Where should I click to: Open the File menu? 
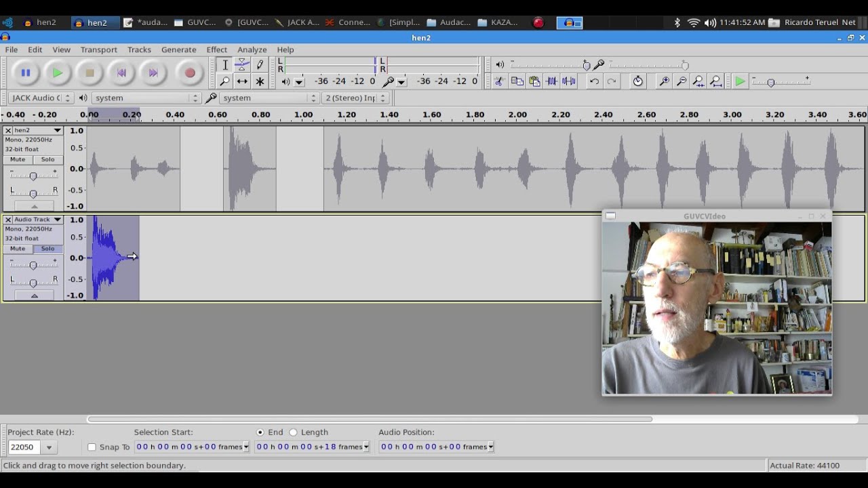(x=12, y=49)
